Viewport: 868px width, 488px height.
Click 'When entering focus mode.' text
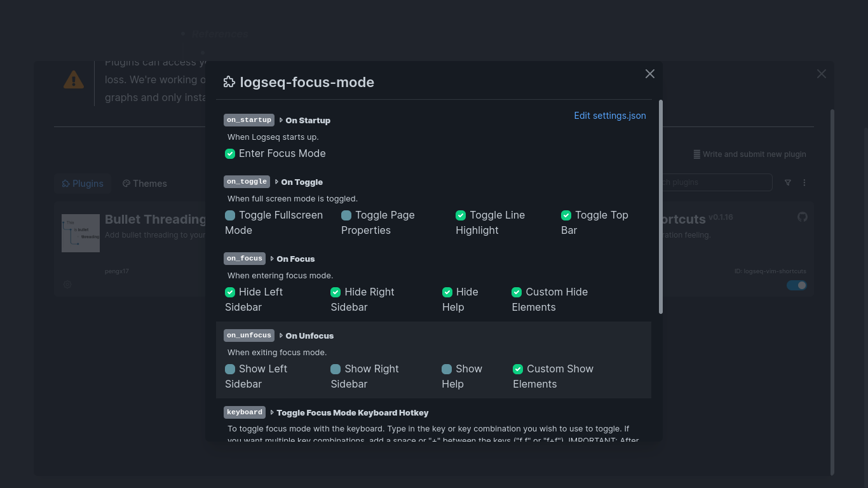(x=280, y=276)
